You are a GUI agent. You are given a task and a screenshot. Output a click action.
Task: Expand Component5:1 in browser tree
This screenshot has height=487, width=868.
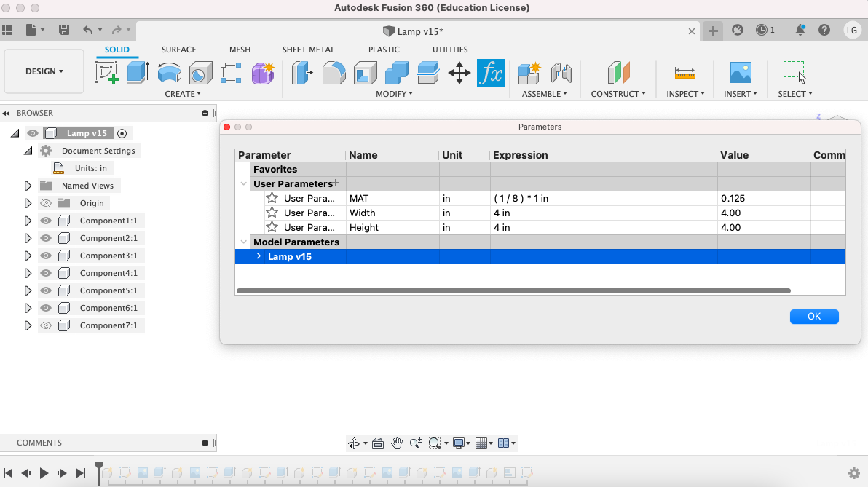(x=28, y=290)
